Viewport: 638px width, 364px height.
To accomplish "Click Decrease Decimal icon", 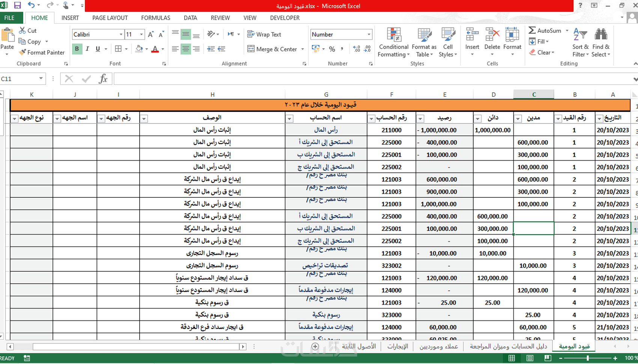I will tap(367, 49).
